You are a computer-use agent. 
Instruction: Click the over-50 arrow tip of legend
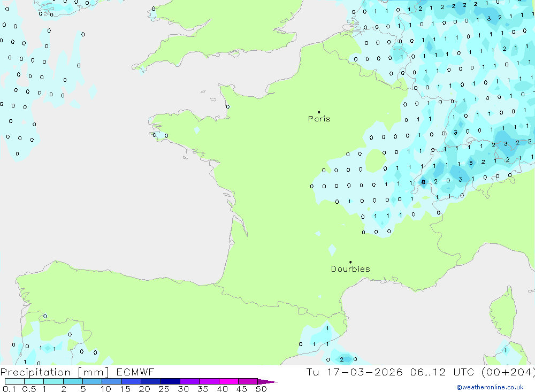(267, 382)
